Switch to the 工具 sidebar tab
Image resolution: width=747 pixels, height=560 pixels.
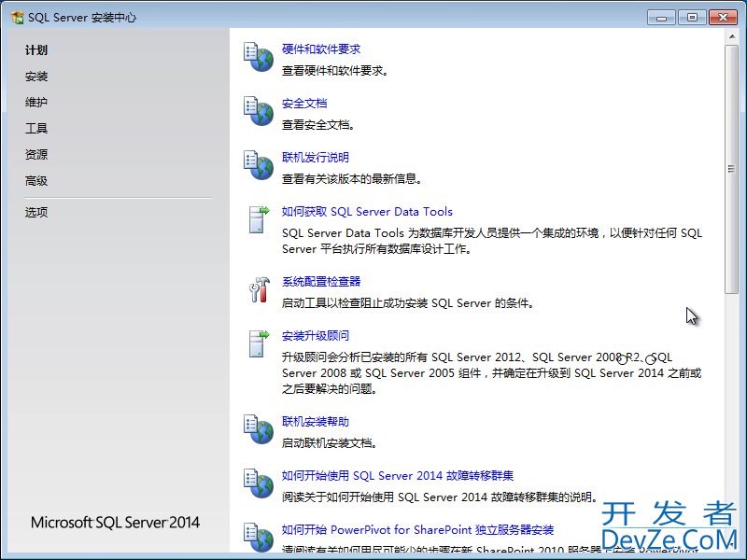[x=36, y=128]
